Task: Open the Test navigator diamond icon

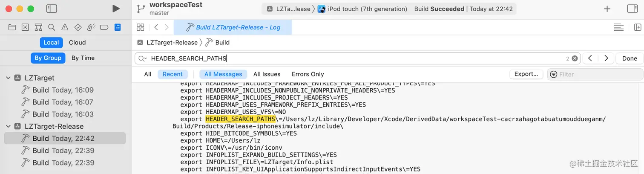Action: tap(78, 27)
